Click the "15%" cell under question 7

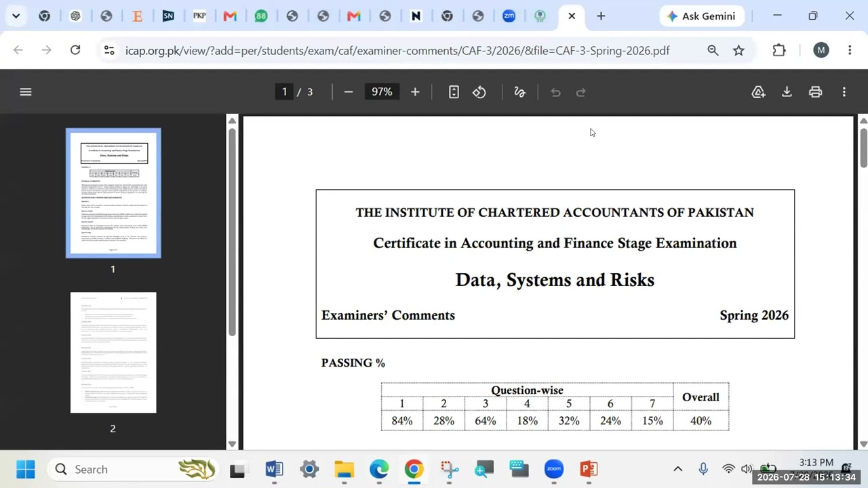[x=652, y=421]
